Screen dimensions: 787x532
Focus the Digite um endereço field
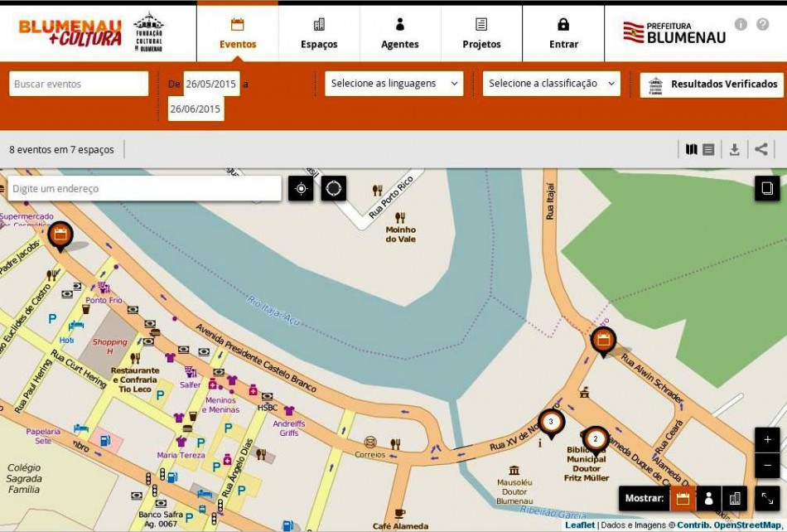pyautogui.click(x=144, y=189)
